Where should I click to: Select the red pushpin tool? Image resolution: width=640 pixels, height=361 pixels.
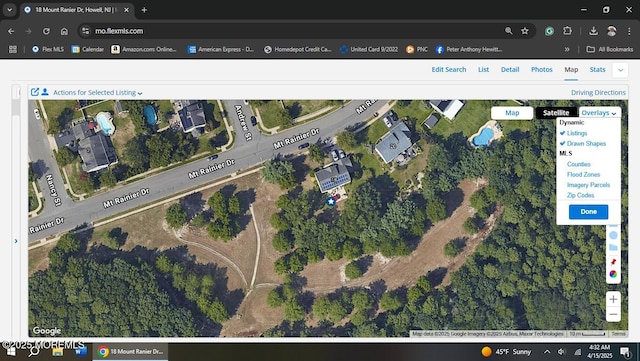[x=613, y=261]
